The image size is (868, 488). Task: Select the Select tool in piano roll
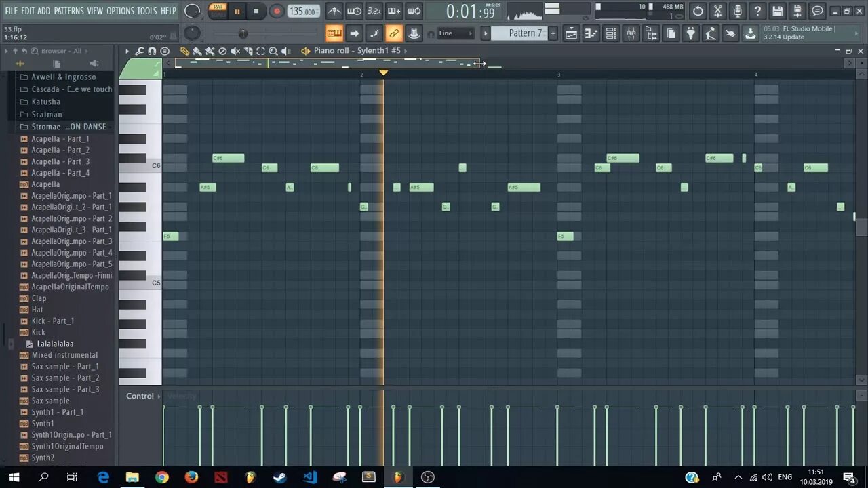[x=260, y=51]
